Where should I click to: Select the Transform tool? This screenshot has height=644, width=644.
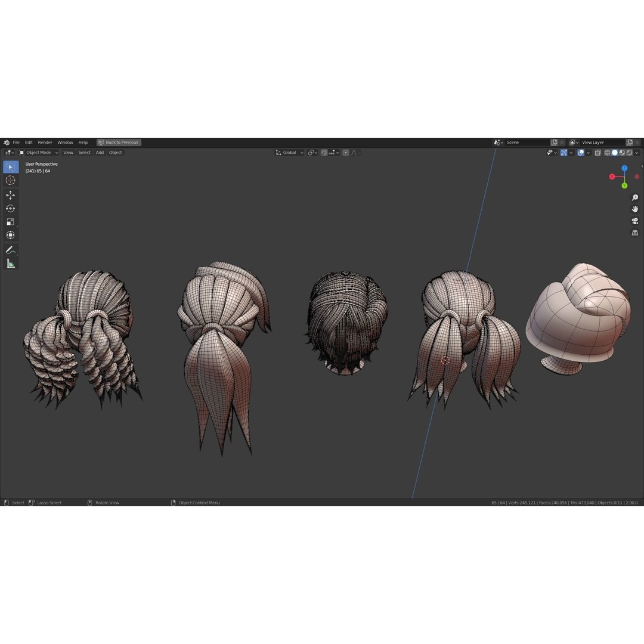pyautogui.click(x=11, y=236)
